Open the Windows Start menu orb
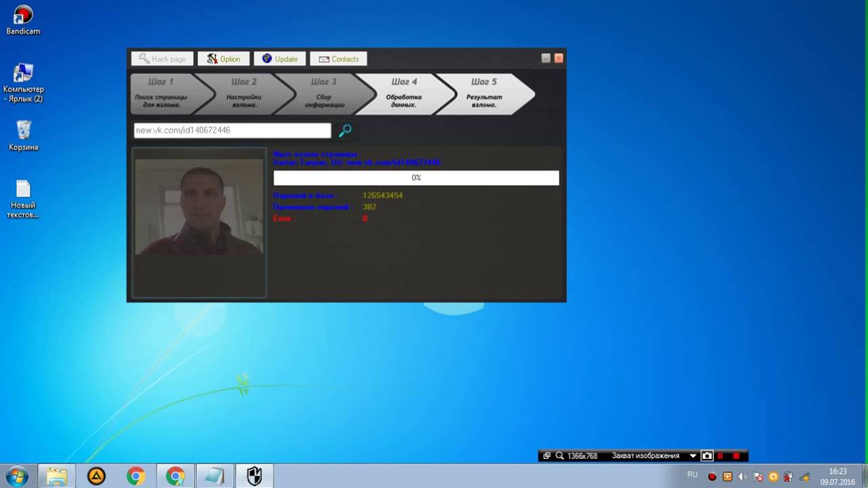868x488 pixels. (16, 476)
